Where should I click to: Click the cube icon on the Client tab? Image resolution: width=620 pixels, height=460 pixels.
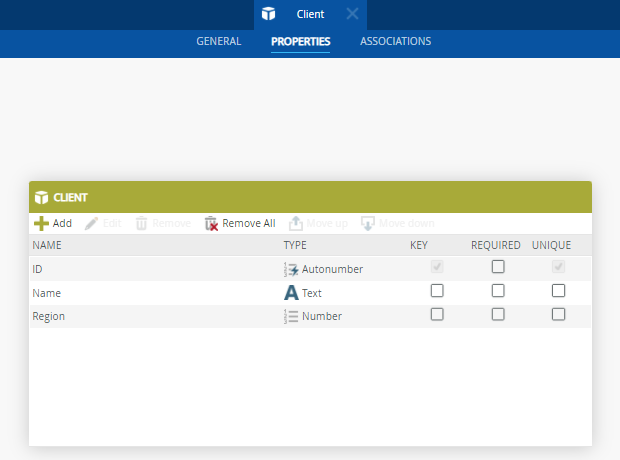268,14
